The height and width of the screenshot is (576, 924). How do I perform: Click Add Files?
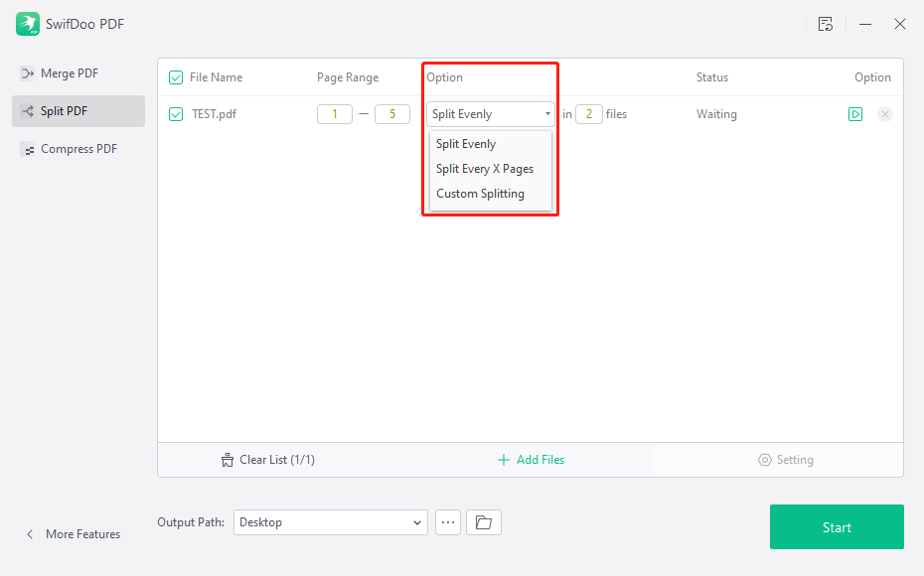531,459
